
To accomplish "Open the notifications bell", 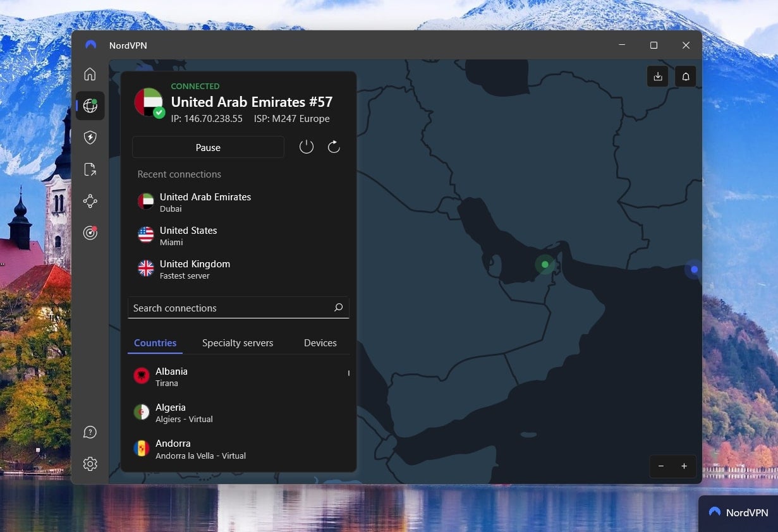I will (686, 76).
